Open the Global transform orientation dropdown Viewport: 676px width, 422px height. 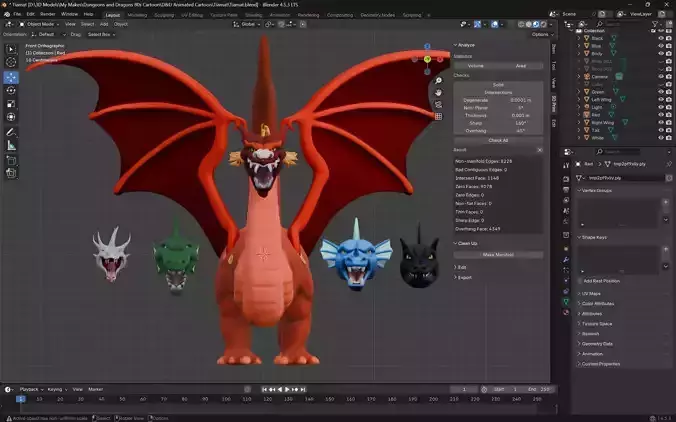[x=247, y=25]
